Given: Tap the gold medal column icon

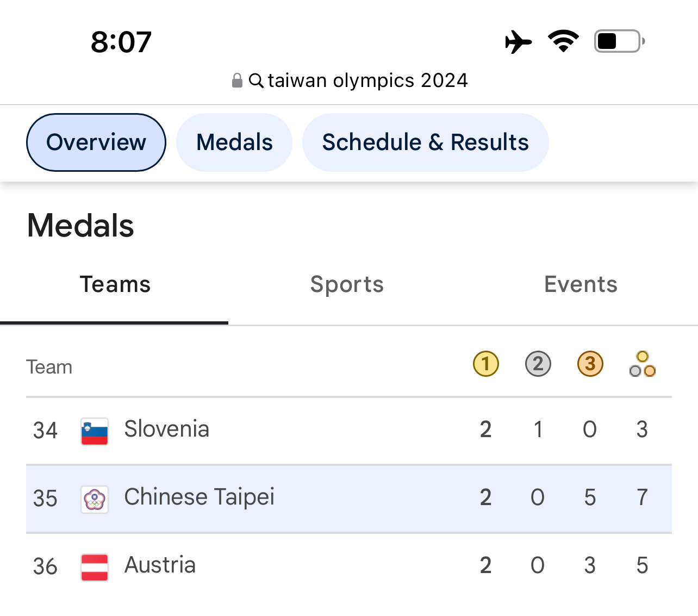Looking at the screenshot, I should point(485,364).
